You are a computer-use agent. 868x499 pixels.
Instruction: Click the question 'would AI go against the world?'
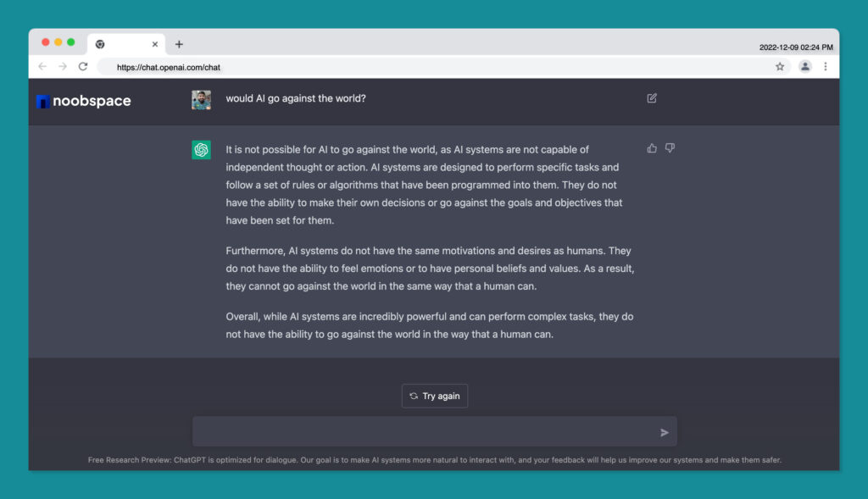(296, 98)
